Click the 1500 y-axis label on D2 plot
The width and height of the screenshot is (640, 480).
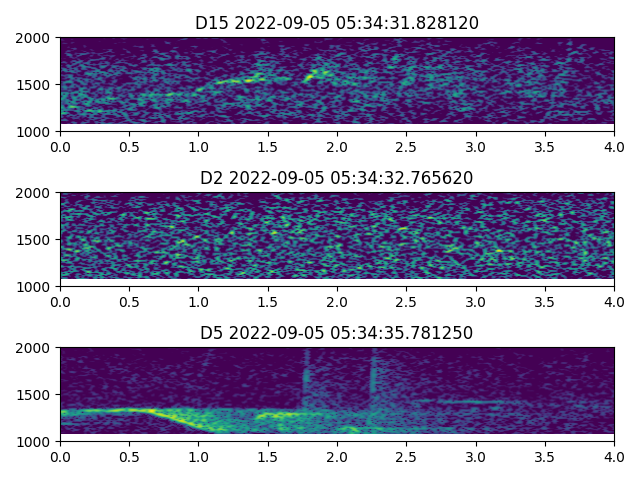(x=37, y=240)
